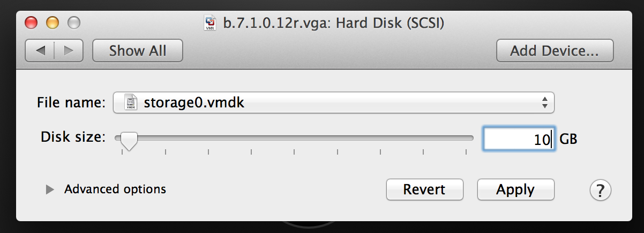Click the Disk size GB text field
The width and height of the screenshot is (644, 233).
519,140
